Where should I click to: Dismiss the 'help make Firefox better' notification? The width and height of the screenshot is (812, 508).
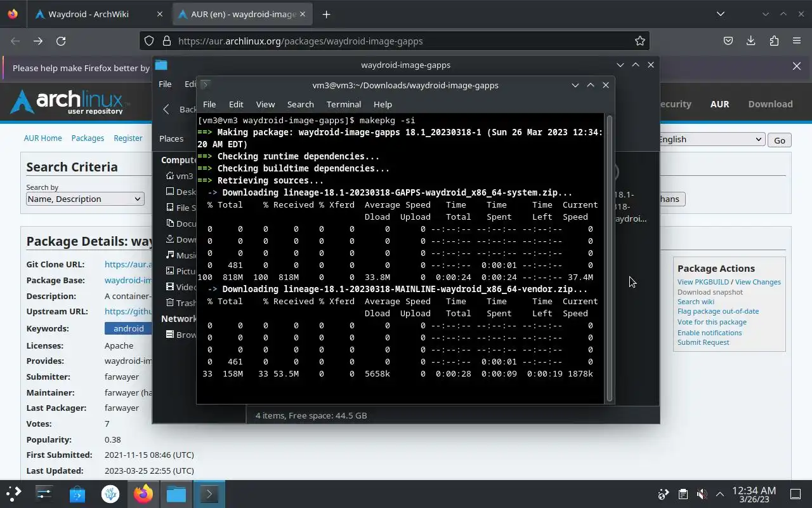(x=797, y=66)
